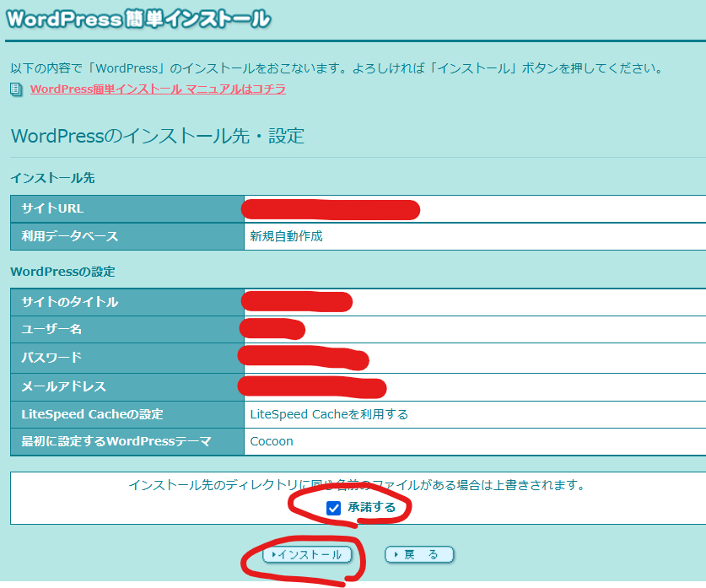Viewport: 706px width, 588px height.
Task: Click the WordPress簡単インストール page title
Action: pos(139,19)
